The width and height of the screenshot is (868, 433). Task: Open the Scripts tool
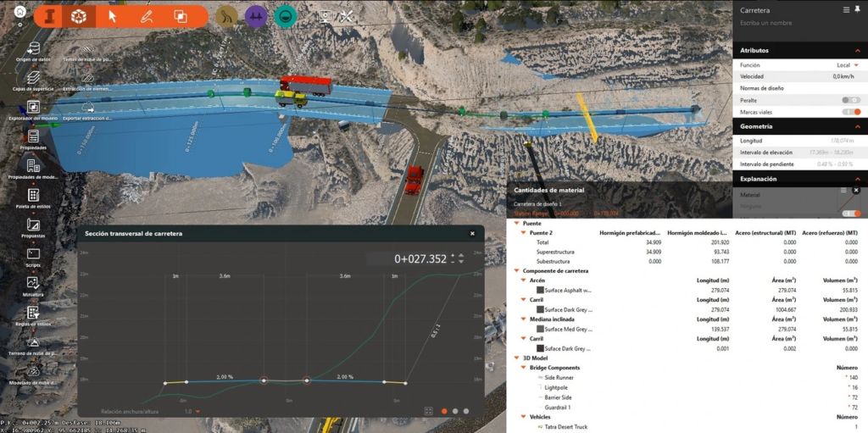pyautogui.click(x=33, y=254)
